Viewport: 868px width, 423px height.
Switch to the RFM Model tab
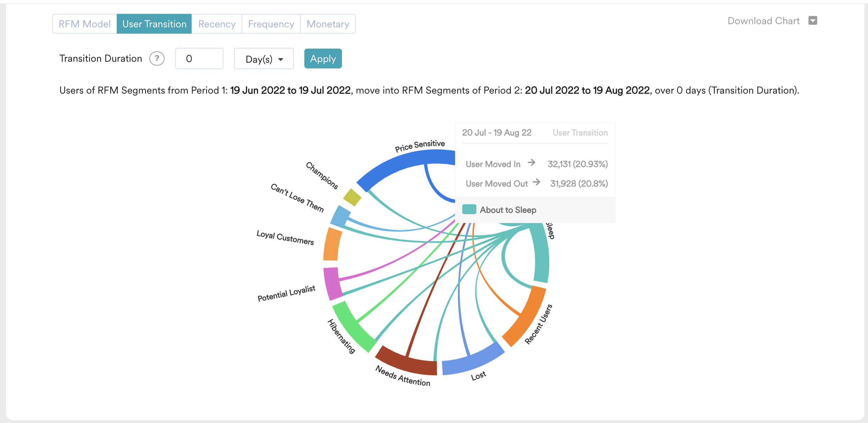coord(84,23)
